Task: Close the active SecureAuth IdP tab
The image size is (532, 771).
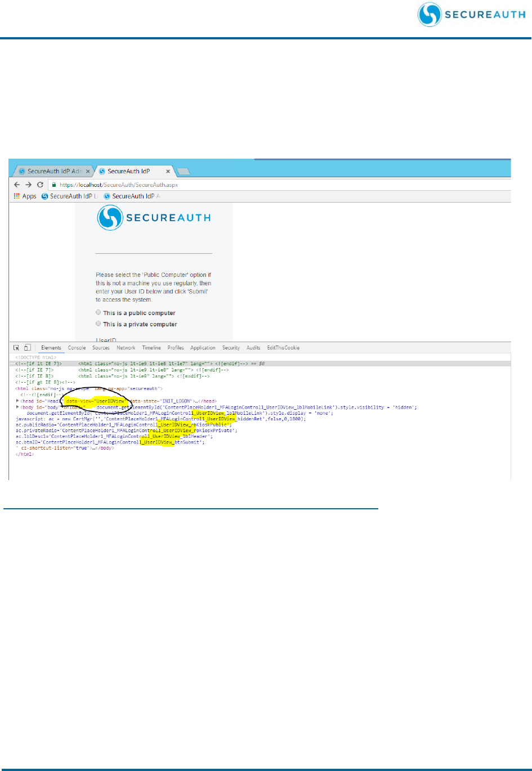Action: click(168, 171)
